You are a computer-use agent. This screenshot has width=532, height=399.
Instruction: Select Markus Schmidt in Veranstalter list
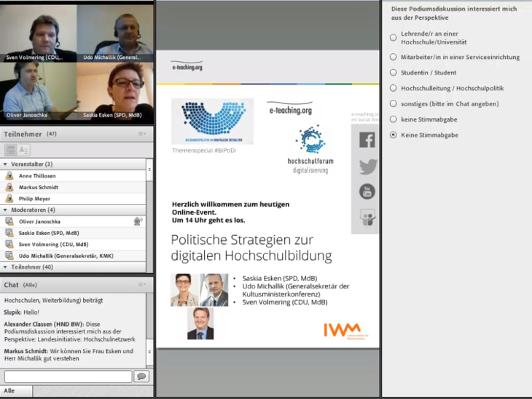point(73,187)
